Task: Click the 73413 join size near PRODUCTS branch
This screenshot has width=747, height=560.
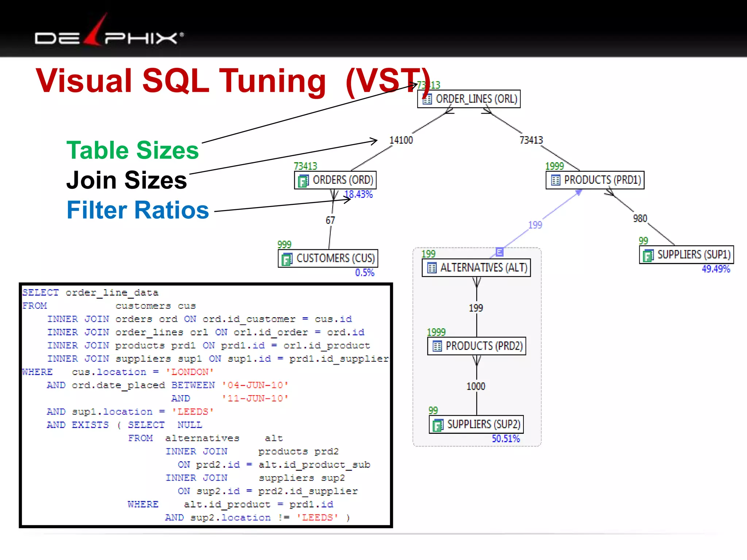Action: click(x=531, y=140)
